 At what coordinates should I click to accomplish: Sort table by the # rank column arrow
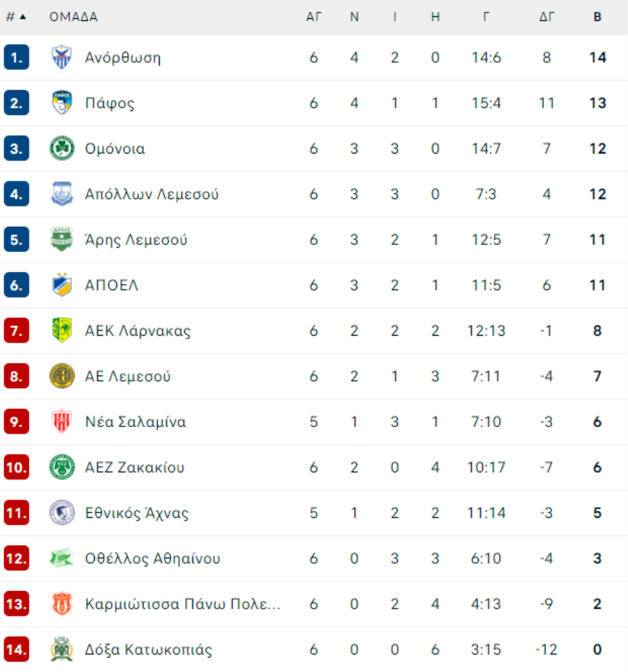[23, 17]
